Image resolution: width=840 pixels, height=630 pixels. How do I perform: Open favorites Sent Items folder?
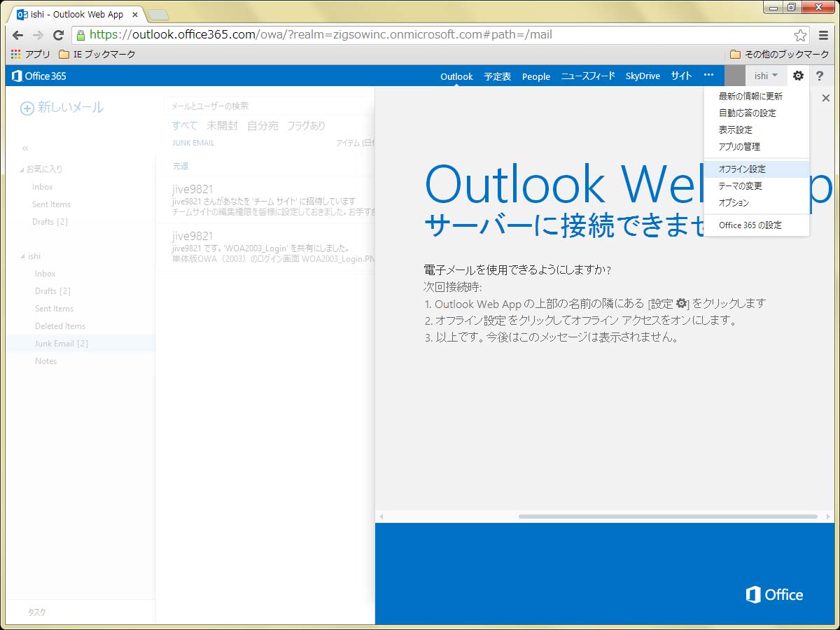(x=51, y=204)
